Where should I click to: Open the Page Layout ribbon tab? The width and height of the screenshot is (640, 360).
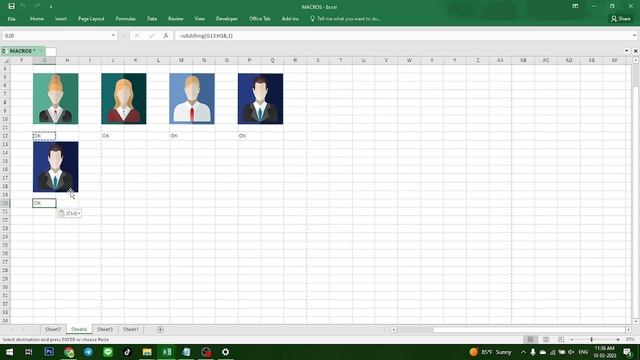(91, 19)
